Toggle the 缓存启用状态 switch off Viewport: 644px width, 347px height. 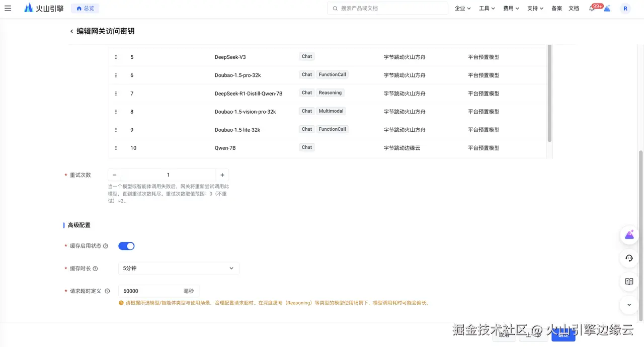tap(126, 246)
